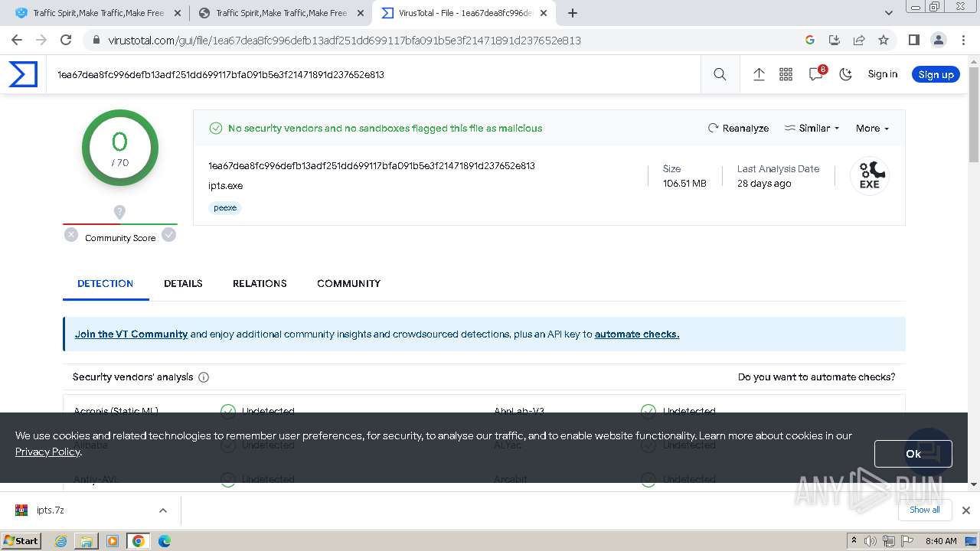Bookmark this page with star icon
The width and height of the screenshot is (980, 551).
coord(884,40)
